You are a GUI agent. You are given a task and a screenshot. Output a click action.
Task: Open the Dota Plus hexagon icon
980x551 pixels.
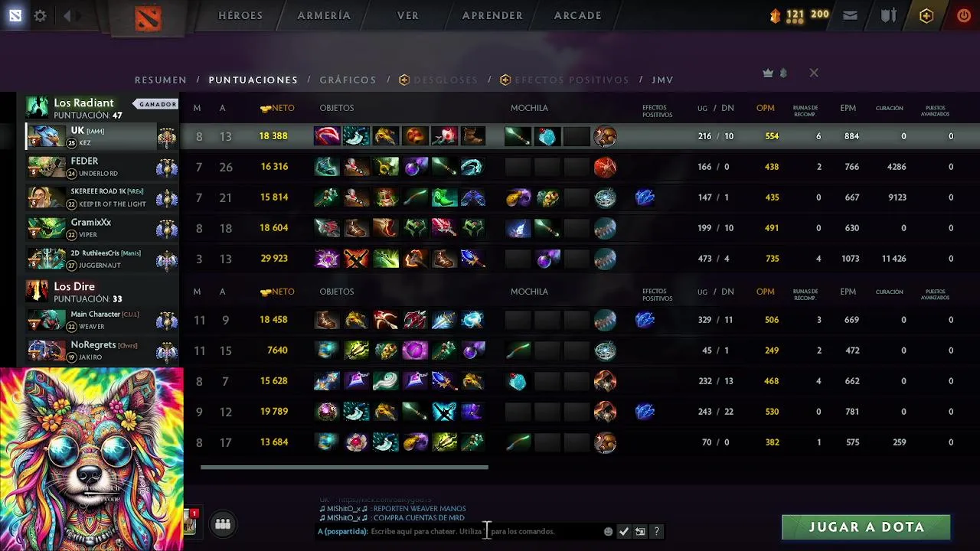pyautogui.click(x=926, y=15)
